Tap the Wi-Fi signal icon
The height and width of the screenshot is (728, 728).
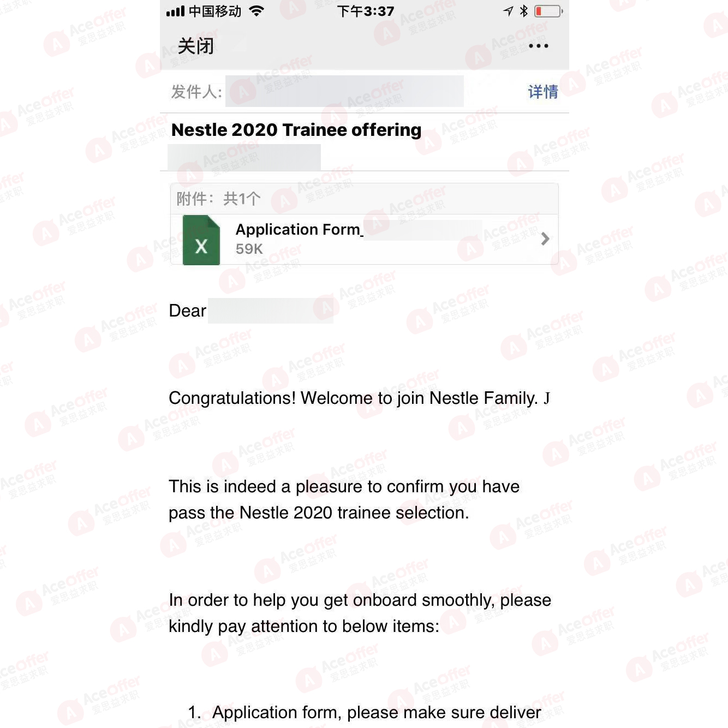pos(256,11)
